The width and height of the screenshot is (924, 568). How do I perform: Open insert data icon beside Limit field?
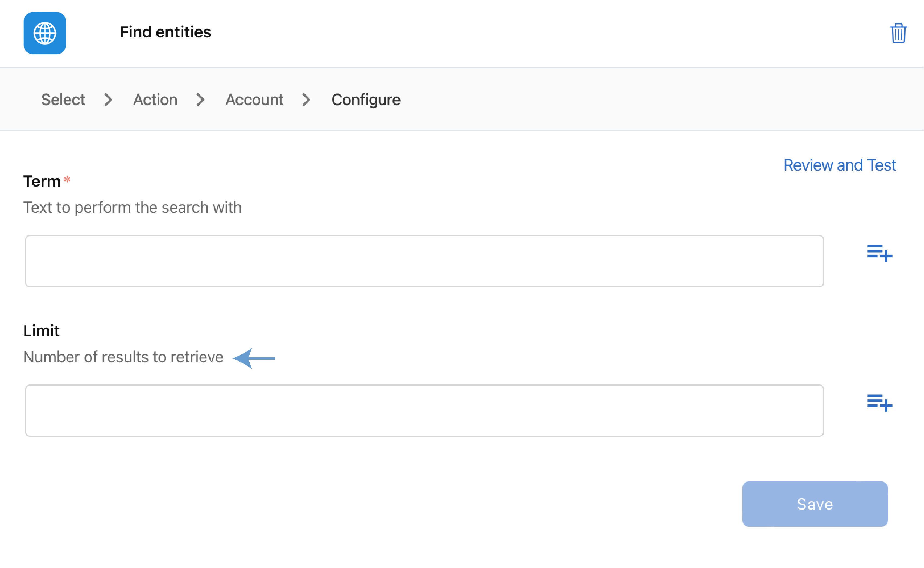click(879, 403)
